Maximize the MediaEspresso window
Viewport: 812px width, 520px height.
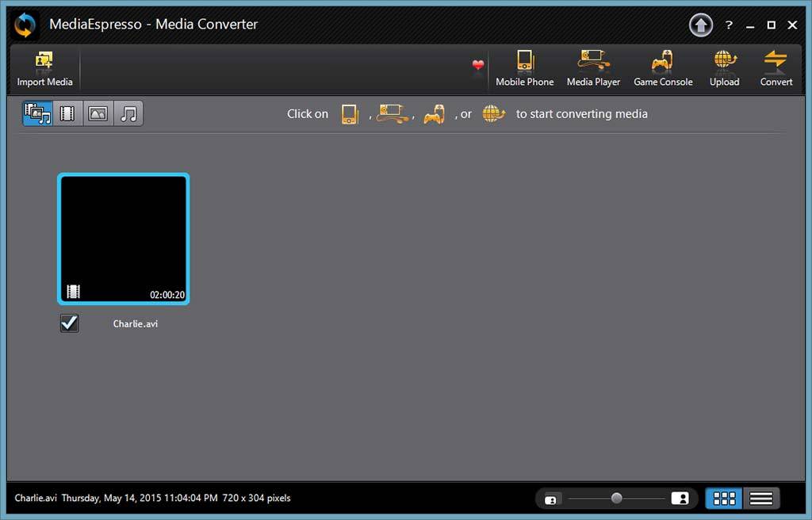pos(771,25)
